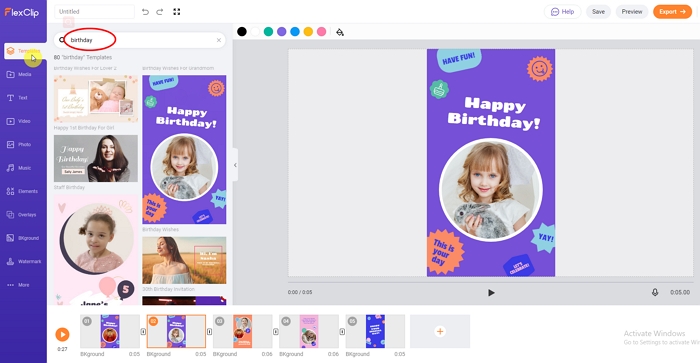Save the project

598,12
